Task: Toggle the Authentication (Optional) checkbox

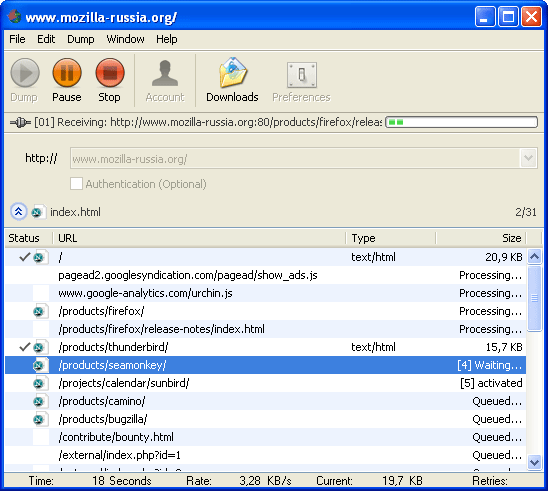Action: click(76, 183)
